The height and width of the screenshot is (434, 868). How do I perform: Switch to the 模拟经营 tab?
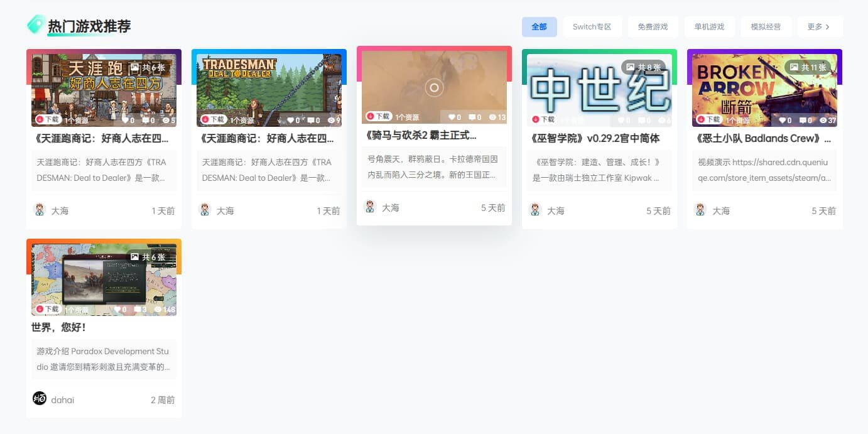[x=766, y=27]
